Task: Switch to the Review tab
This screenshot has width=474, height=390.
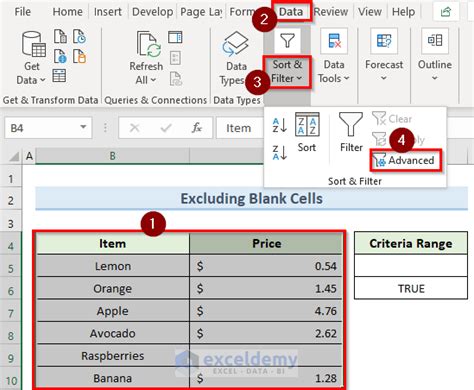Action: (331, 12)
